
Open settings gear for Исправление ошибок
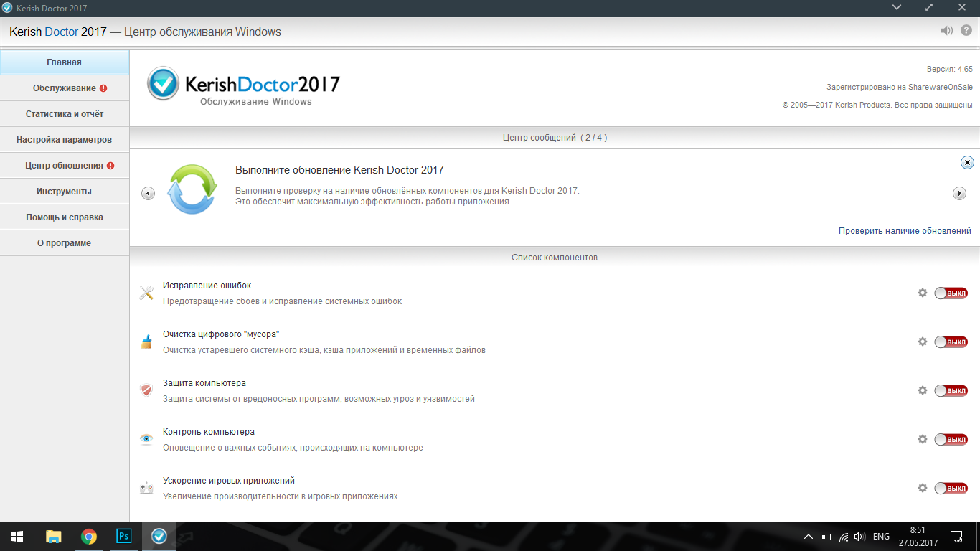click(923, 293)
